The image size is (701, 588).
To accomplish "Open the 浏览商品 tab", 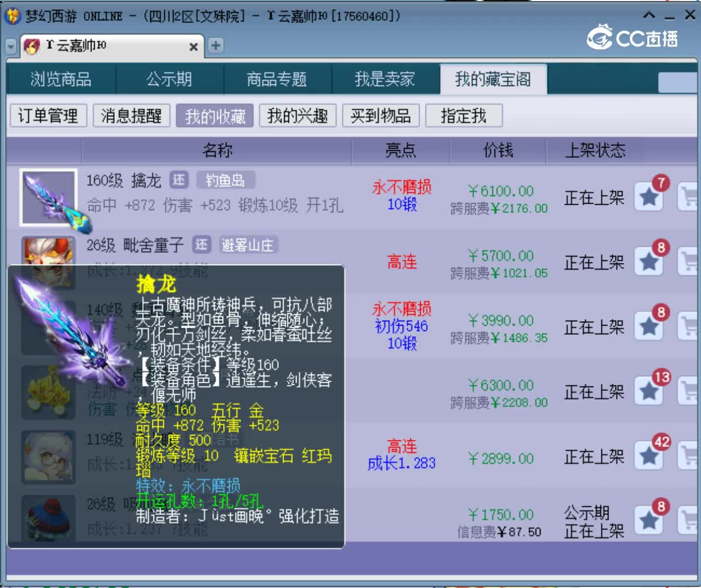I will [61, 79].
